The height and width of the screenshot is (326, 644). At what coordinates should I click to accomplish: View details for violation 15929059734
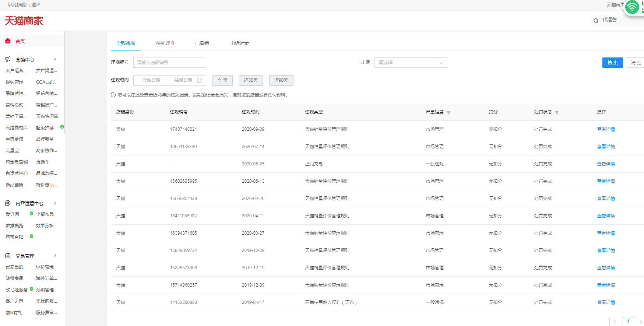[x=606, y=250]
